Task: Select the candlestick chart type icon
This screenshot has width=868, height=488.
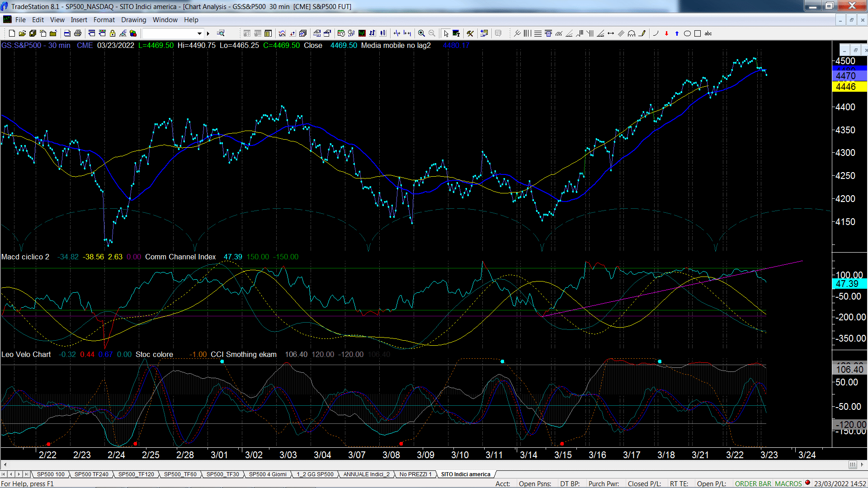Action: [x=383, y=33]
